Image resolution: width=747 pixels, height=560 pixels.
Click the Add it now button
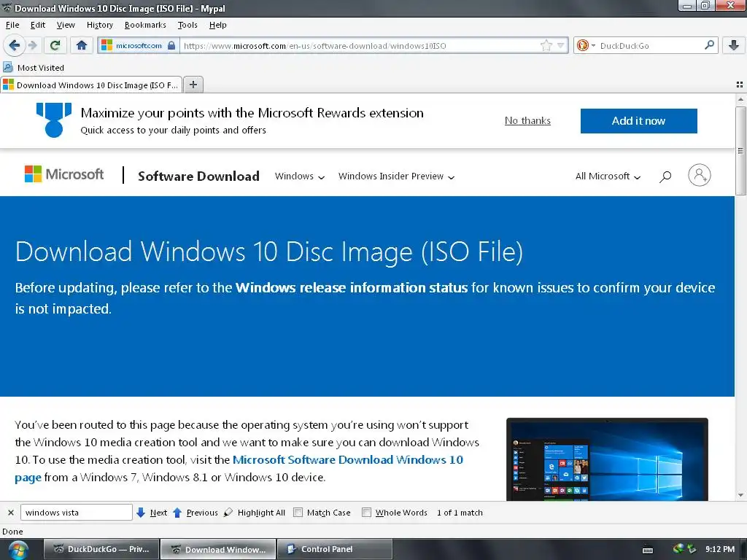[638, 121]
